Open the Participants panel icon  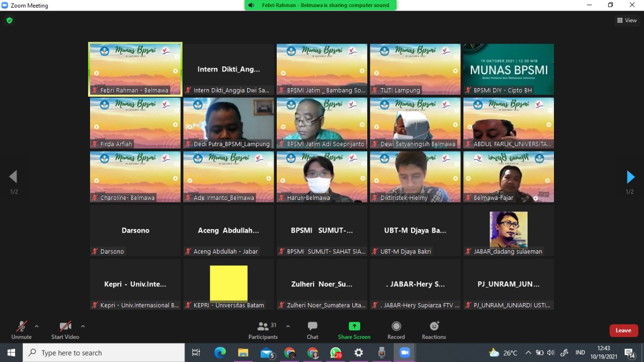(263, 326)
